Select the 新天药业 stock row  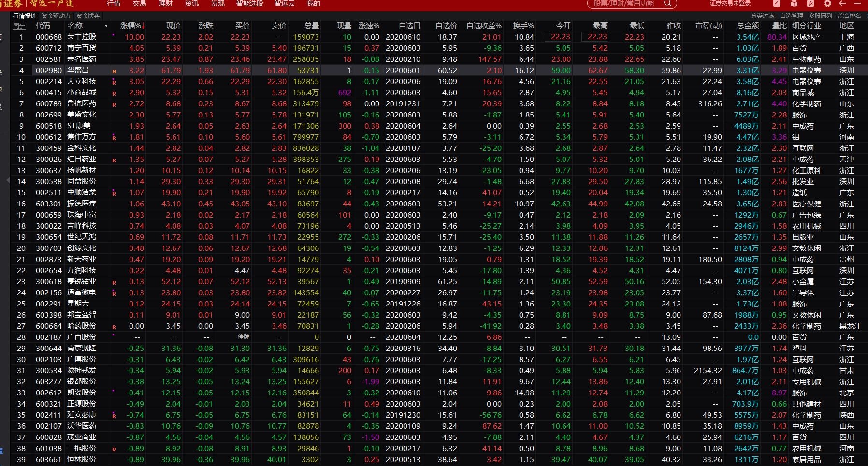(x=439, y=259)
